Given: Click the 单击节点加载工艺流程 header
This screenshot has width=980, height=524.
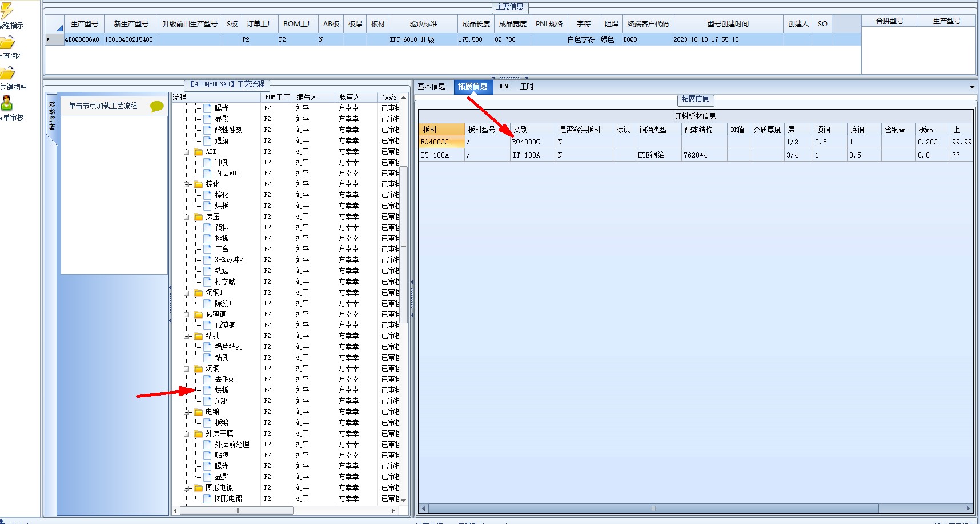Looking at the screenshot, I should click(x=103, y=106).
